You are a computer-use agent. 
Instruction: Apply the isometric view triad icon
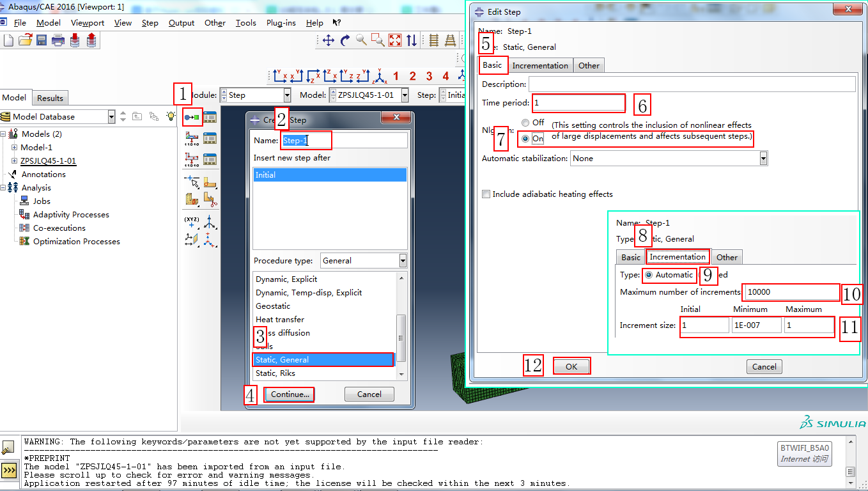[380, 76]
